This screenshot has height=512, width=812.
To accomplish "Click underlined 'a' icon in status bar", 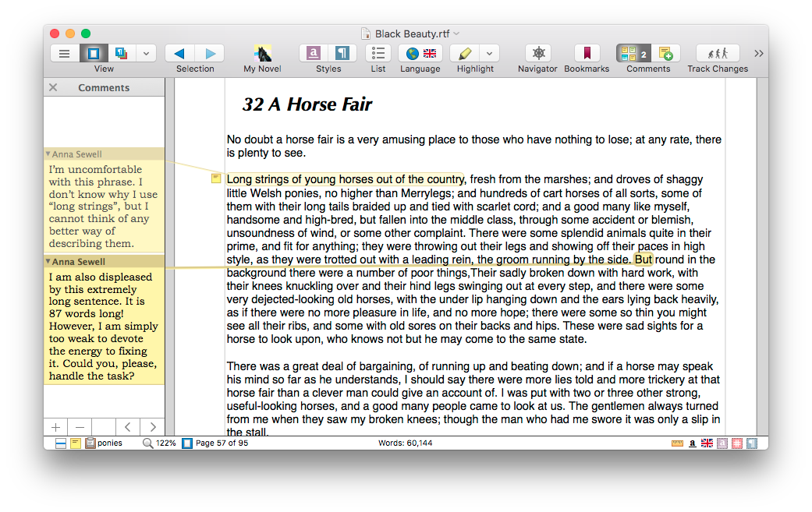I will click(693, 443).
